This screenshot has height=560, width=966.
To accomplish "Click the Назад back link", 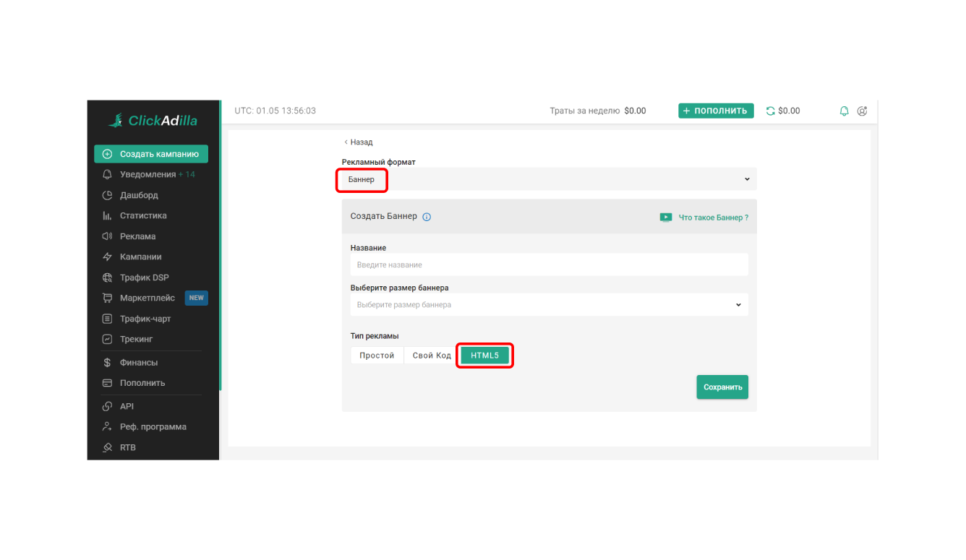I will coord(359,142).
